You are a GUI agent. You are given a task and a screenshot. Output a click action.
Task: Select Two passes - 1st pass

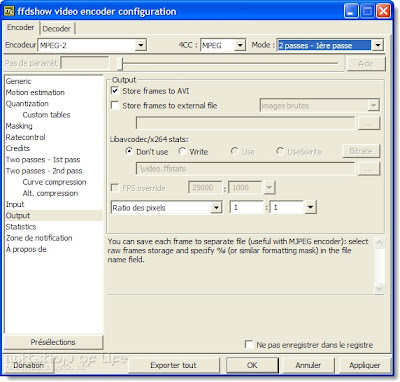click(43, 160)
